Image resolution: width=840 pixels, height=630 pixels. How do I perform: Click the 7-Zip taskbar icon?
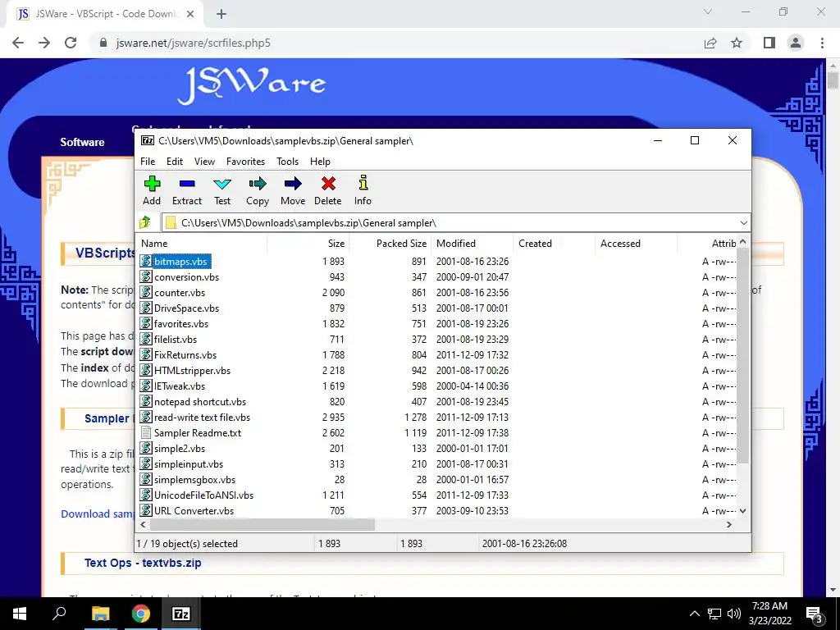point(181,614)
